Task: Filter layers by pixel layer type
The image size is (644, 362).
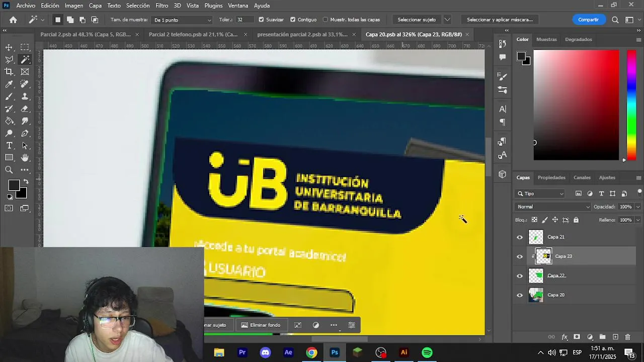Action: click(579, 194)
